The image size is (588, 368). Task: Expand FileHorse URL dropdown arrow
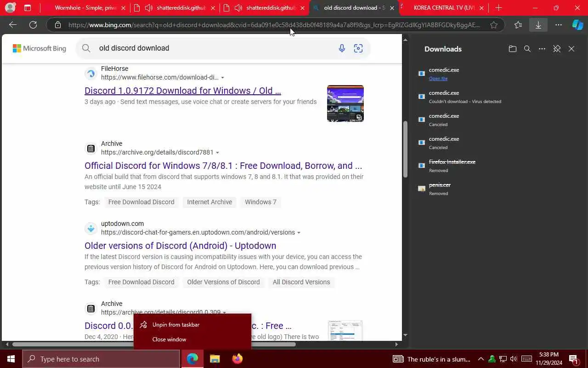[223, 78]
